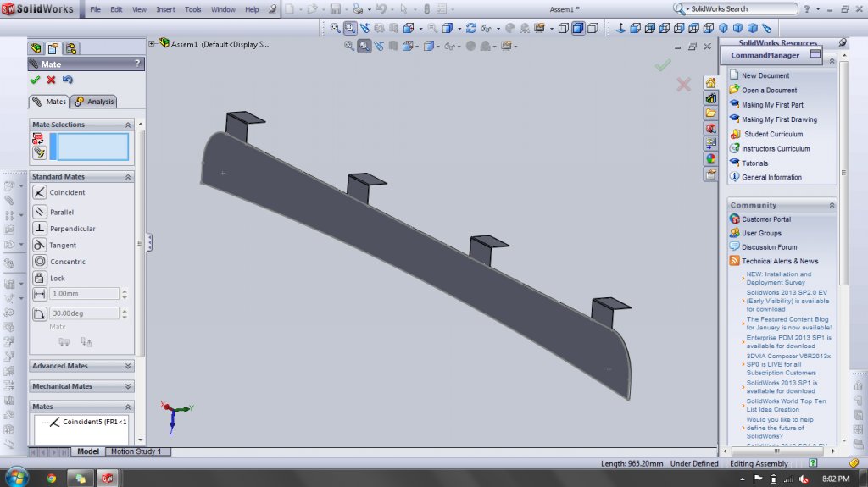Select the Coincident mate icon

point(39,192)
